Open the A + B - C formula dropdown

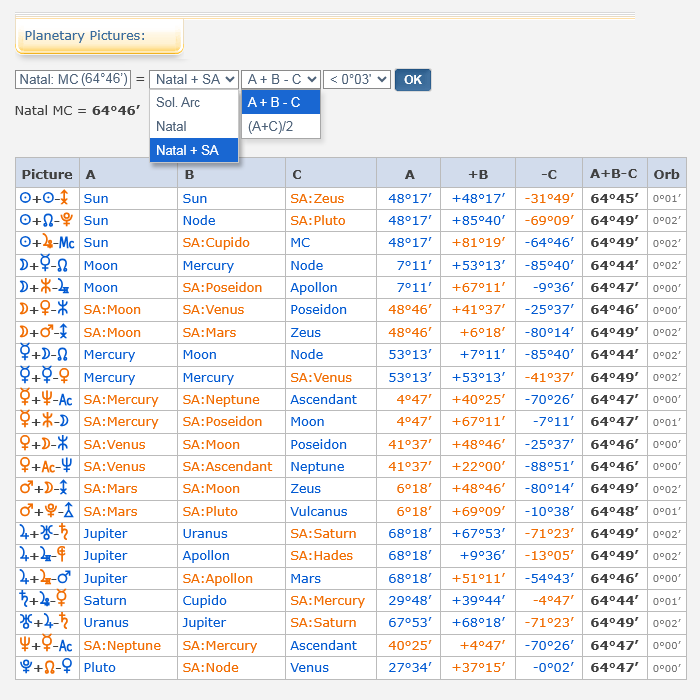(x=281, y=79)
